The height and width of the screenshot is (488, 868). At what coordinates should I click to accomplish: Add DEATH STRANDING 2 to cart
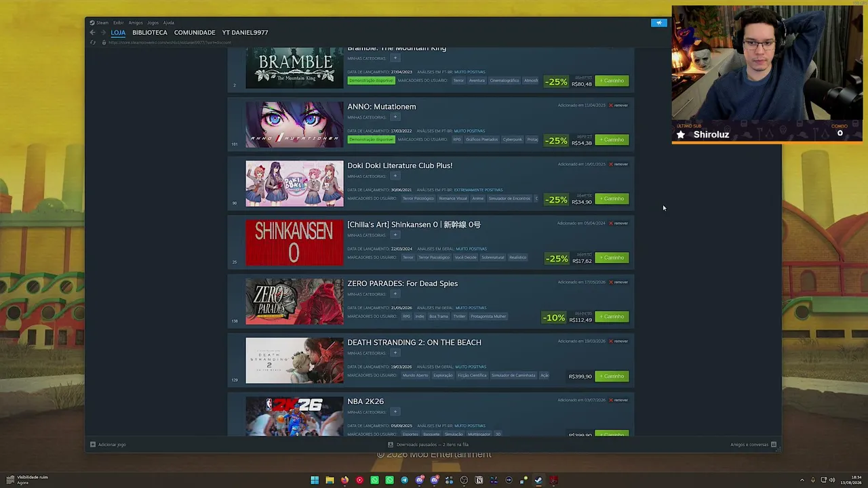[612, 376]
